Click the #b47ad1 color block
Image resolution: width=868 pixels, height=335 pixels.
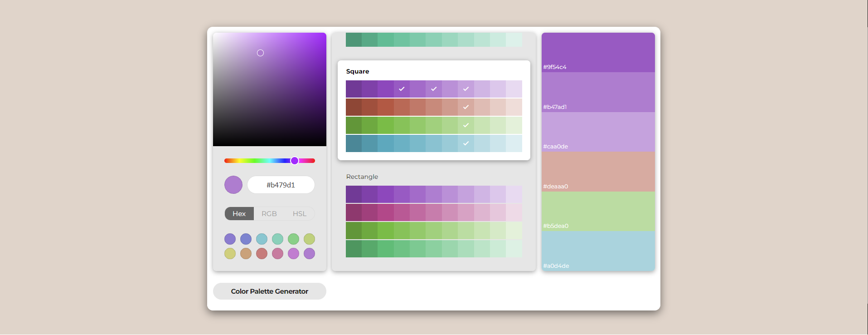tap(598, 92)
